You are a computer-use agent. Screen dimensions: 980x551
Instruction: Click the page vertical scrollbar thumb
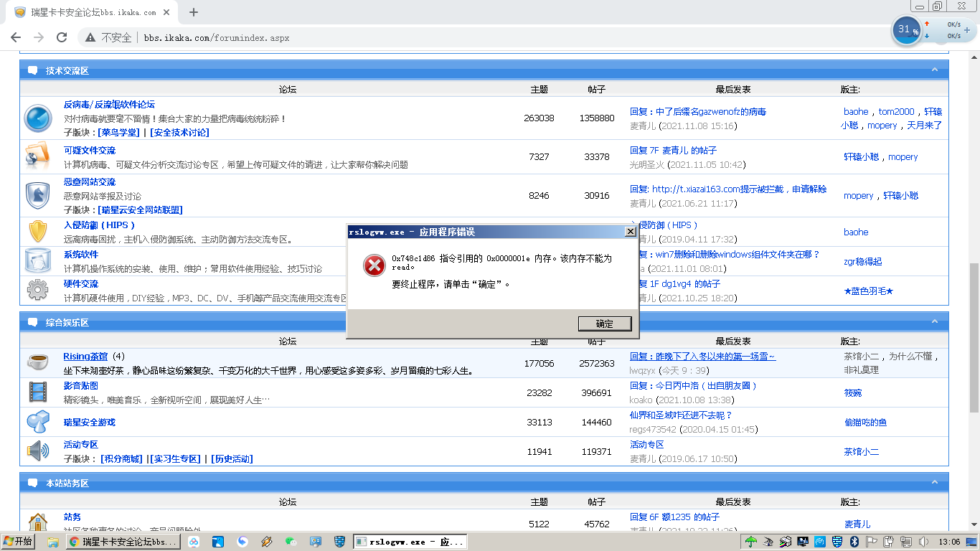click(x=974, y=337)
